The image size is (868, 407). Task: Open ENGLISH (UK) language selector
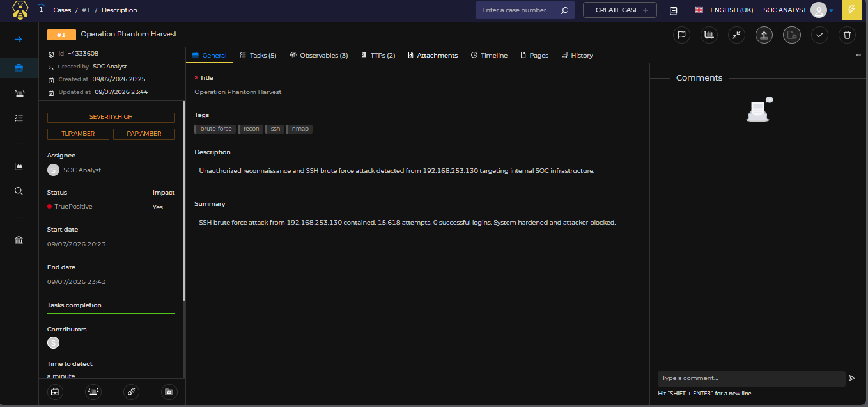(724, 10)
